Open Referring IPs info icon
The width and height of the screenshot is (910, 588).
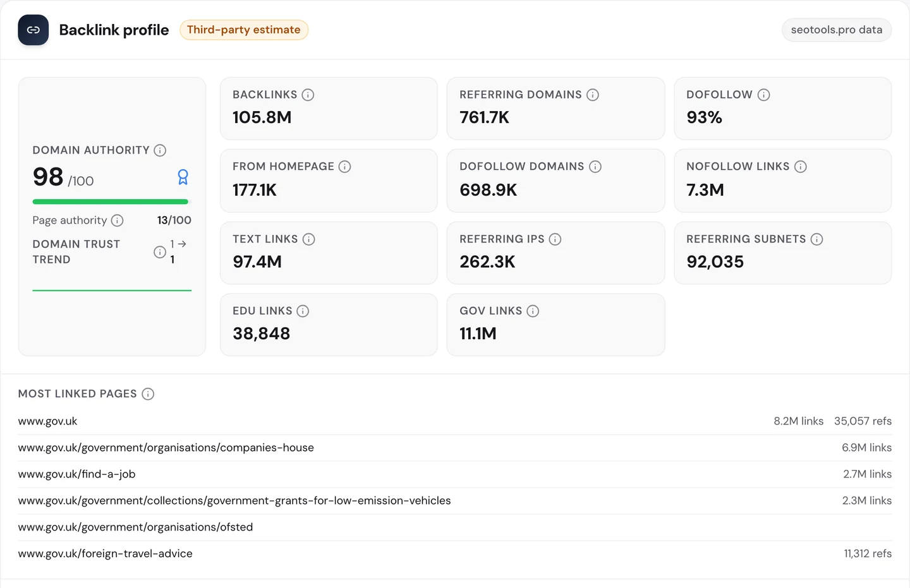point(555,239)
